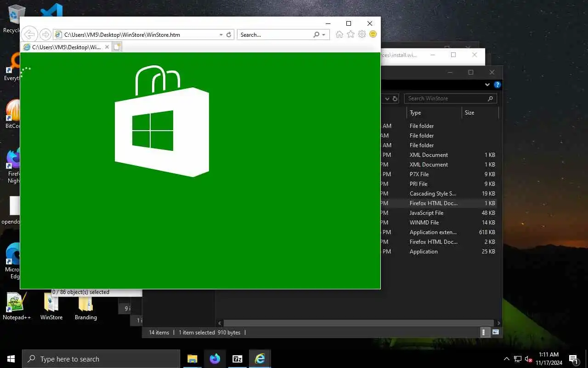Open the notification center icon

(573, 359)
